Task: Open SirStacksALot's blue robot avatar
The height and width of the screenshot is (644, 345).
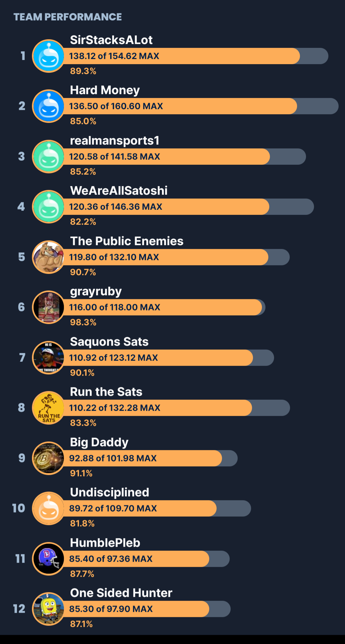Action: [x=49, y=56]
